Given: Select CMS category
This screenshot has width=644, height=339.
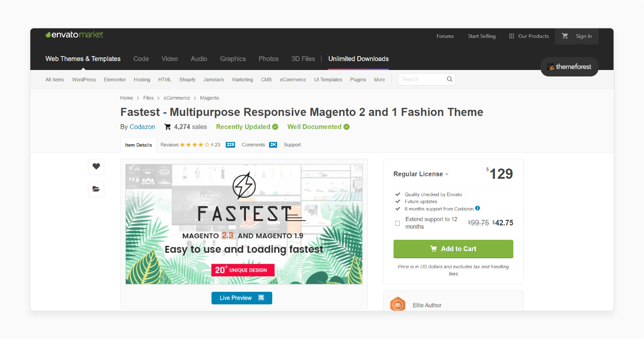Looking at the screenshot, I should pyautogui.click(x=266, y=80).
